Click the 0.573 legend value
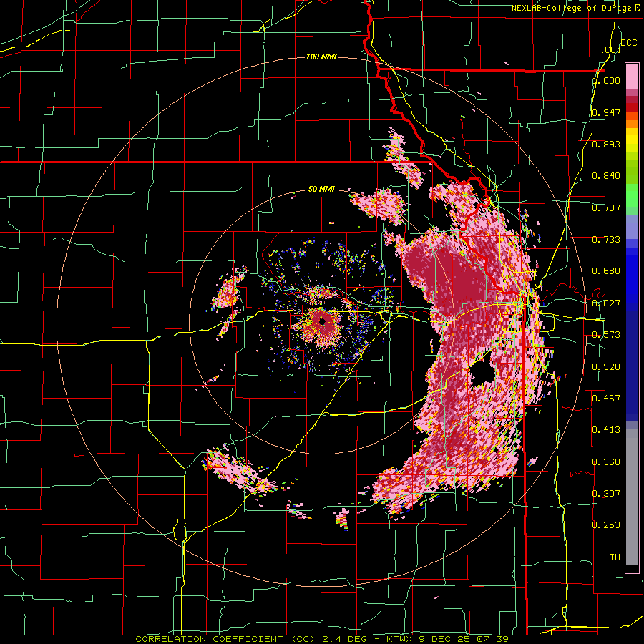The image size is (644, 644). pyautogui.click(x=606, y=334)
